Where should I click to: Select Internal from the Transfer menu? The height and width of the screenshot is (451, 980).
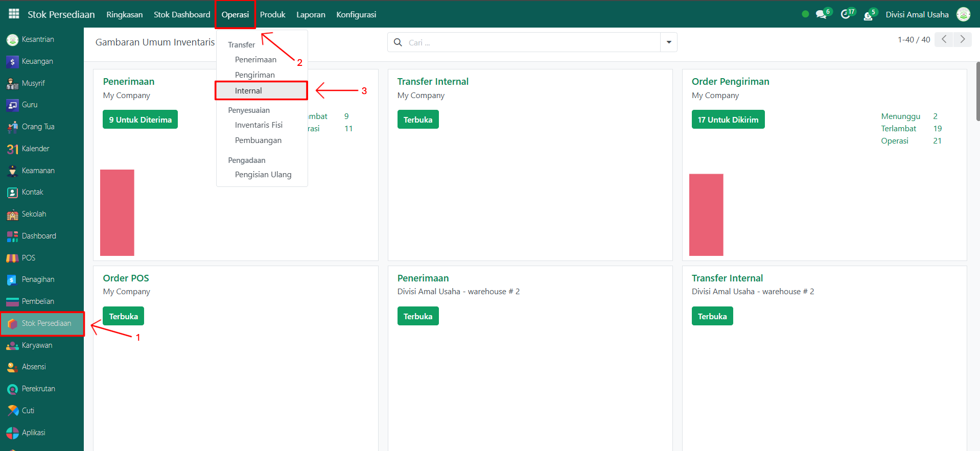coord(248,91)
